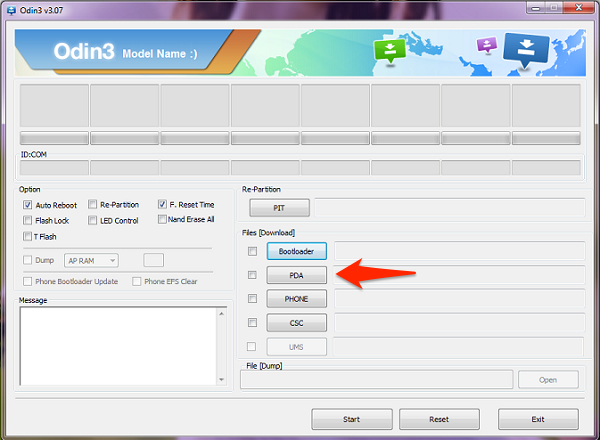Click the Bootloader file path field
This screenshot has height=440, width=600.
(460, 251)
